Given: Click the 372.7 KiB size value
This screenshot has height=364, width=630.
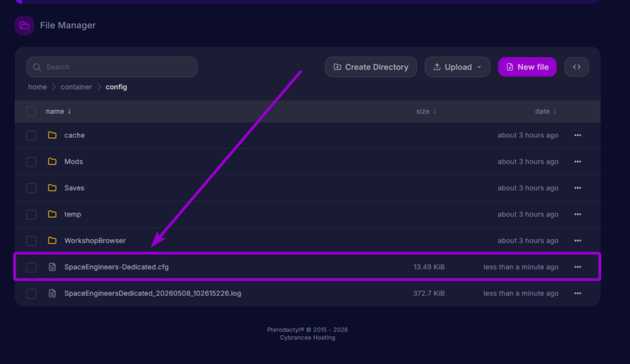Looking at the screenshot, I should (x=429, y=293).
